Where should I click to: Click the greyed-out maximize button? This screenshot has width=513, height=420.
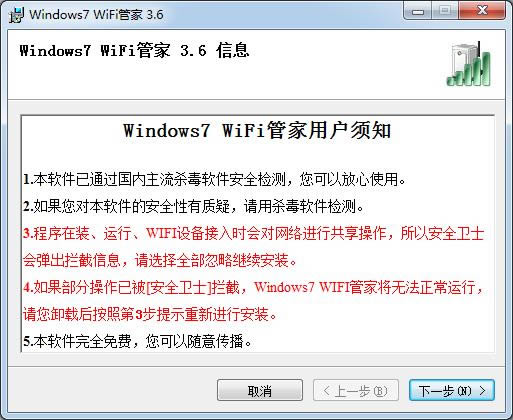point(445,11)
